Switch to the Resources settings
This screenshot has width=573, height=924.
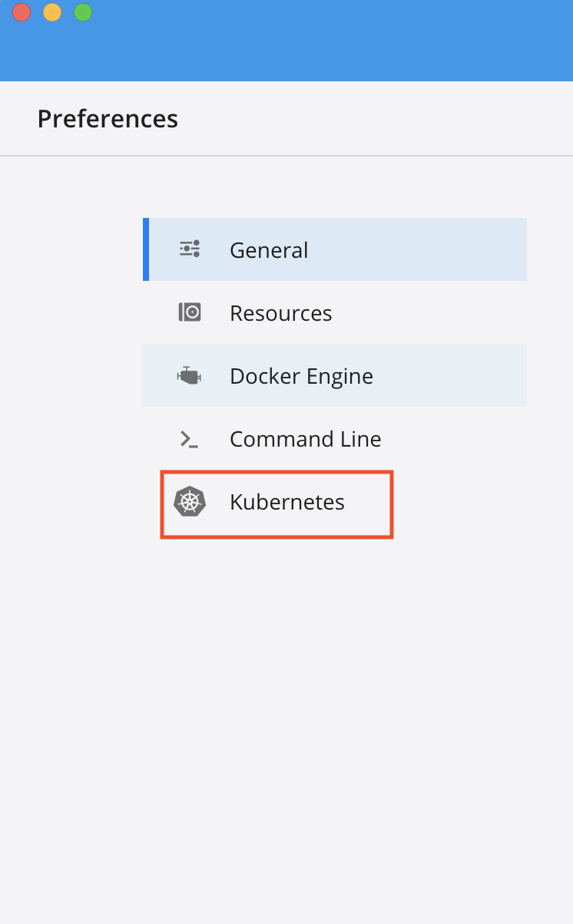280,313
